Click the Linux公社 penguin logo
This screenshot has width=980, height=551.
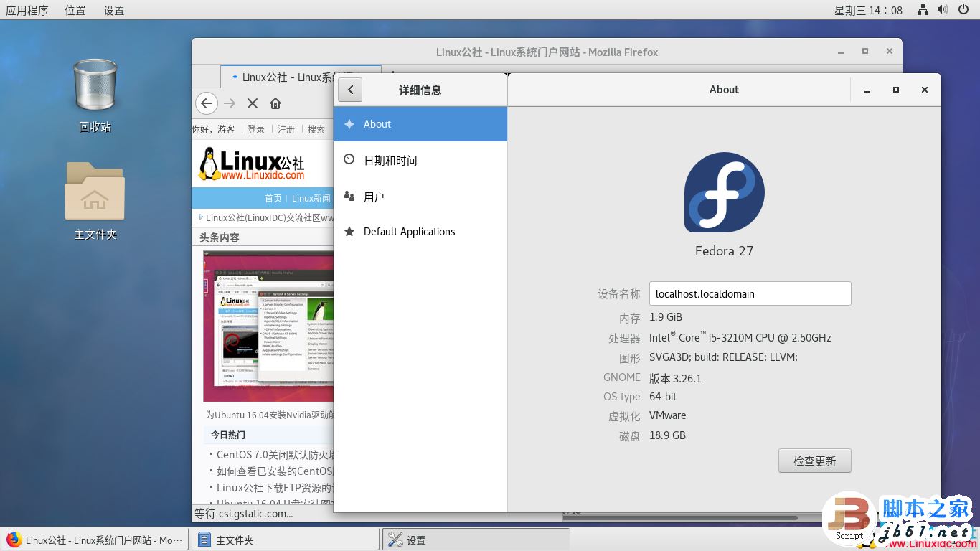pyautogui.click(x=251, y=164)
